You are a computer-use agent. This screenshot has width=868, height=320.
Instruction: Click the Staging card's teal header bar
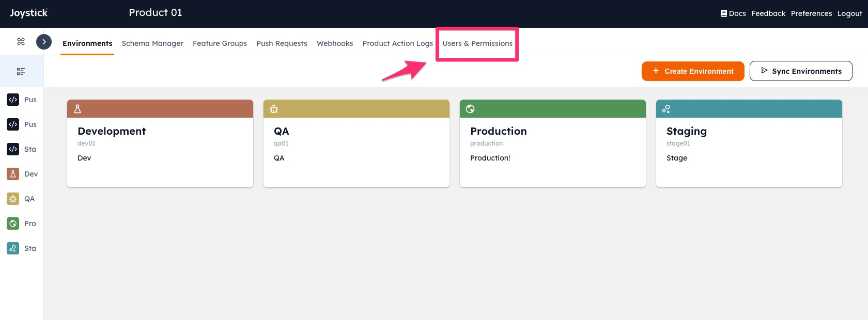(x=749, y=109)
